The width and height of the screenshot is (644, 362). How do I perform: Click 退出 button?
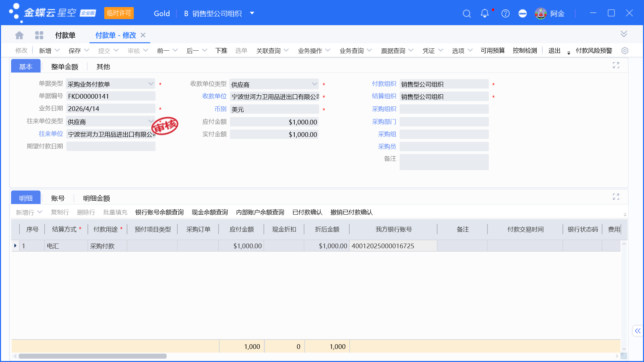[554, 50]
